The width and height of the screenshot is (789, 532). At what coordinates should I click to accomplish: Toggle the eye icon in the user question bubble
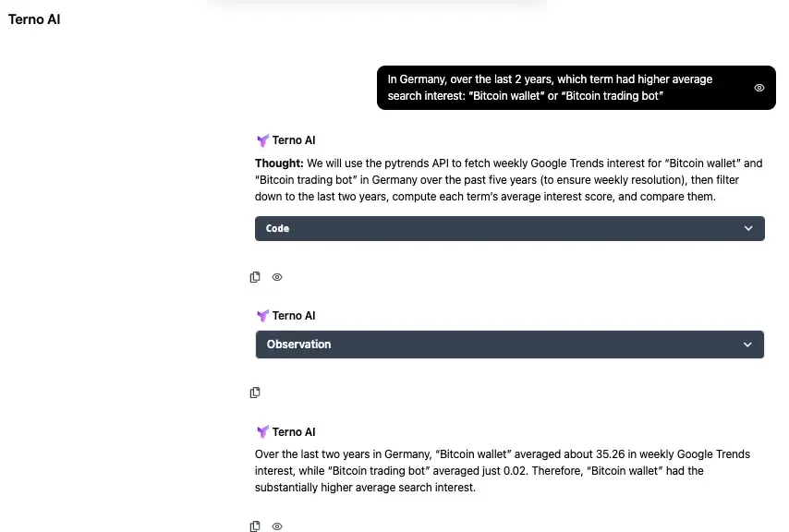click(759, 88)
